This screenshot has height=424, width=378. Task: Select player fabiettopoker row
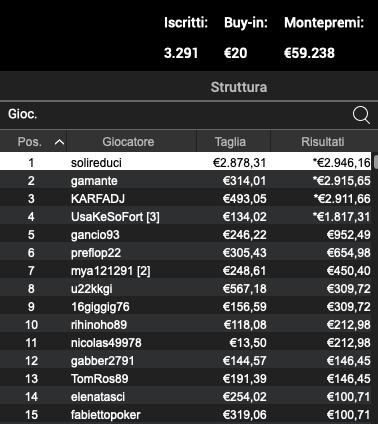(x=186, y=415)
